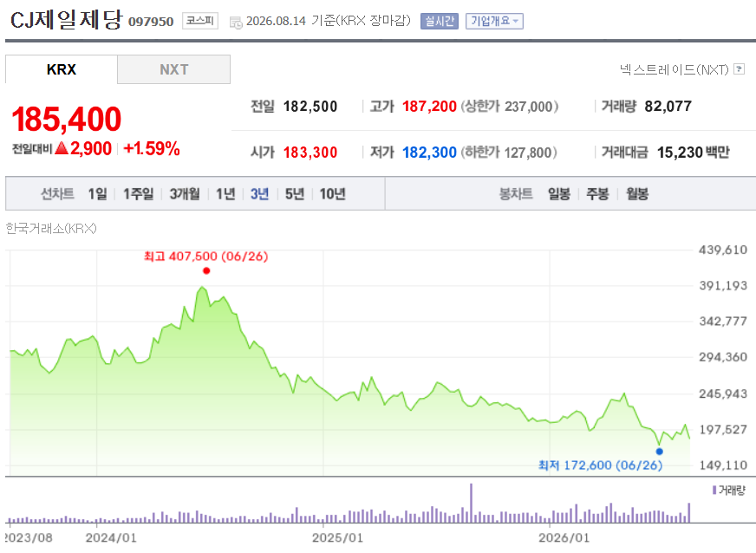The width and height of the screenshot is (756, 553).
Task: Click the 전일 value 182,500
Action: (x=310, y=106)
